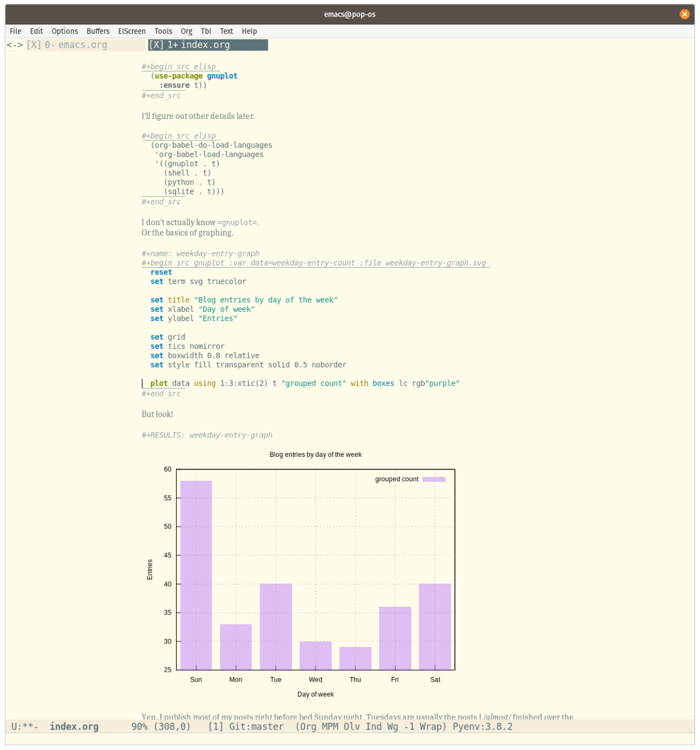Open the Tbl menu

[206, 31]
